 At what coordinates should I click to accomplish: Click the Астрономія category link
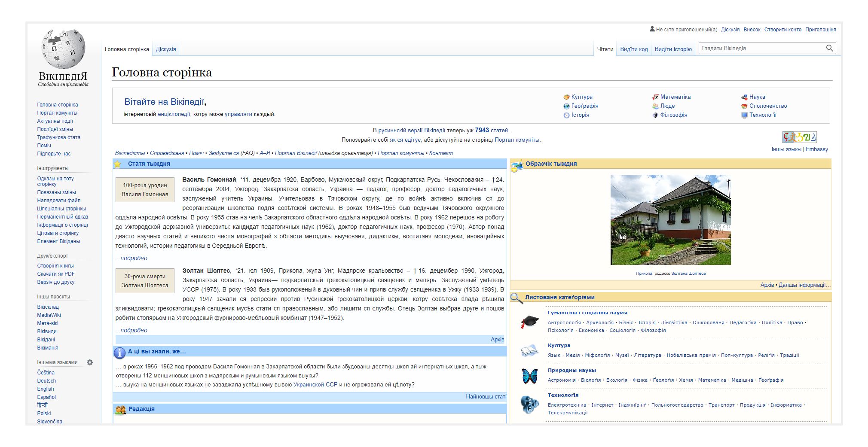point(562,380)
